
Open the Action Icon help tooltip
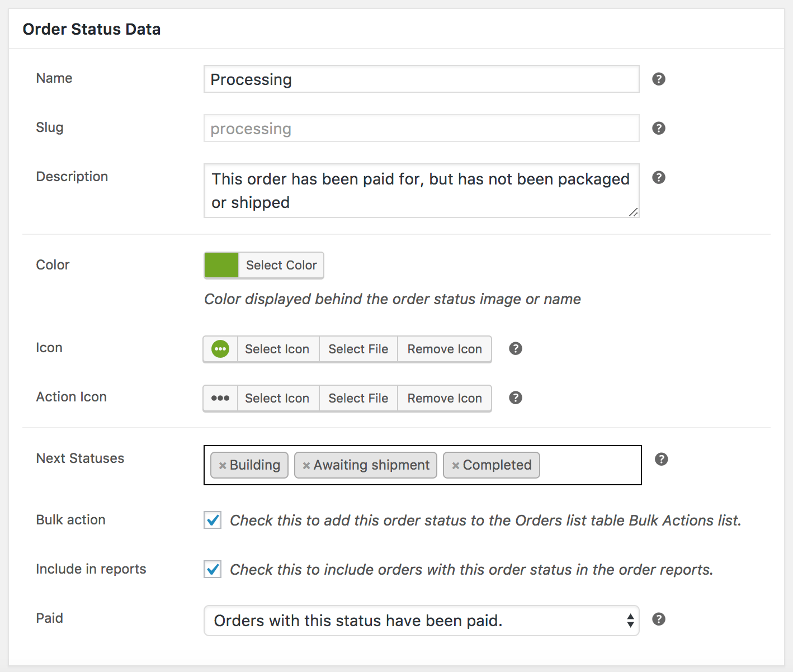[x=514, y=397]
